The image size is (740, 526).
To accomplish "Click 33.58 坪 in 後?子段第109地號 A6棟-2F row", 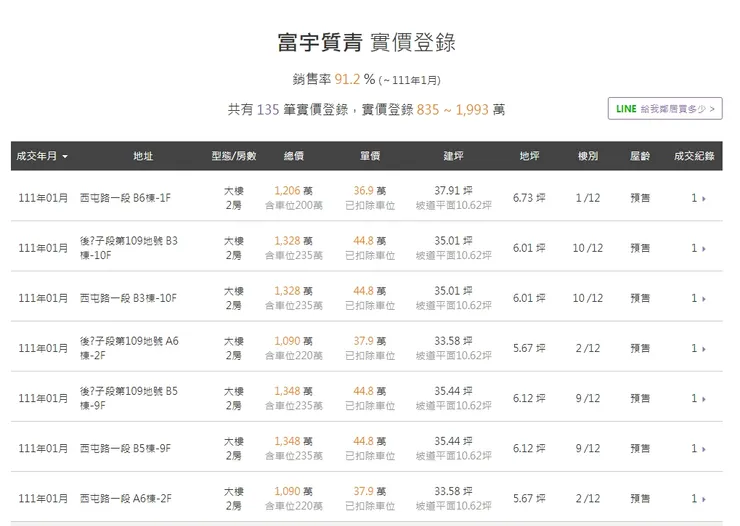I will 453,341.
